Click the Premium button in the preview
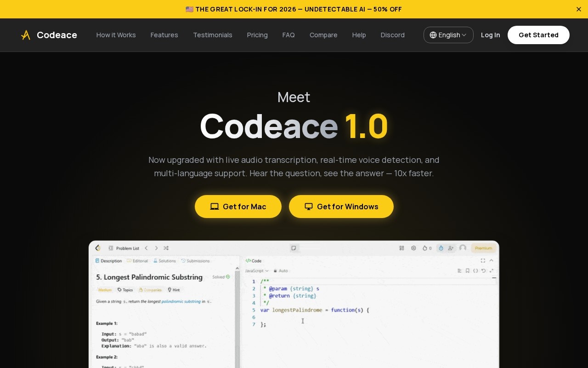Viewport: 588px width, 368px height. pyautogui.click(x=483, y=248)
